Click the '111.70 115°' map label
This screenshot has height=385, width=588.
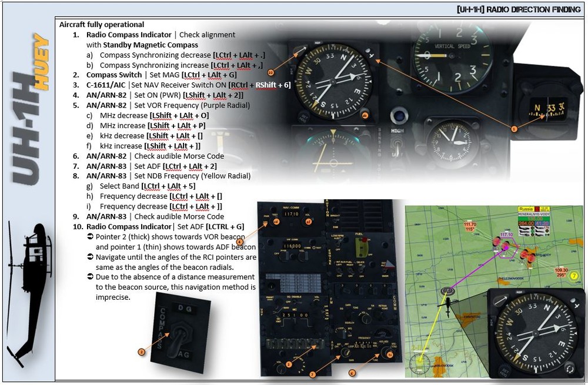(470, 226)
